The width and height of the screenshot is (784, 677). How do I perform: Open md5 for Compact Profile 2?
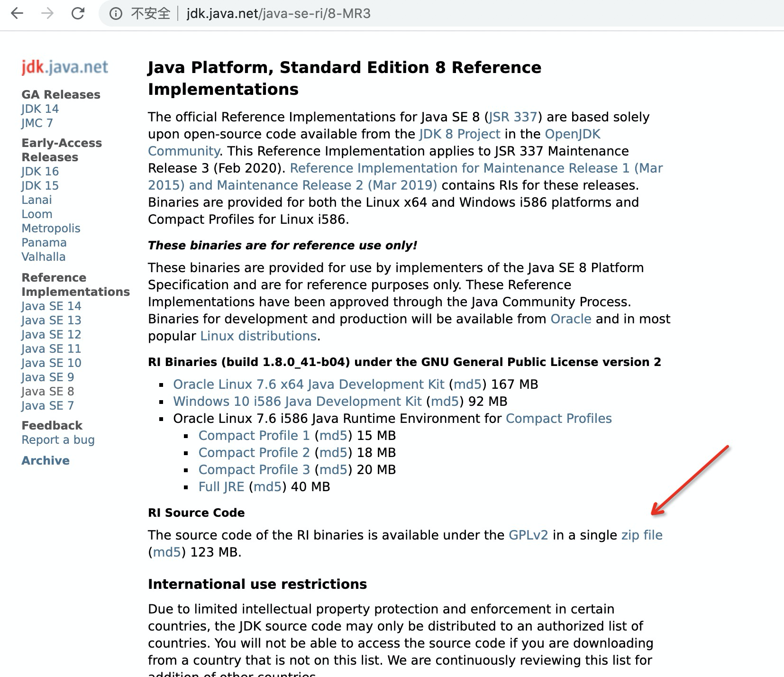333,453
